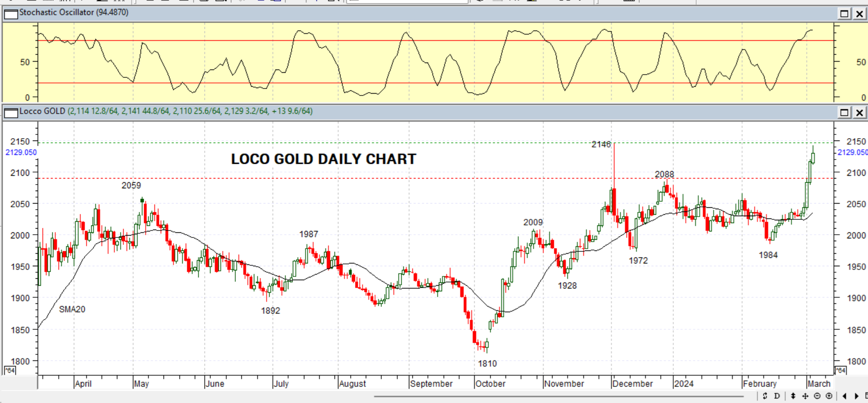Click the right ^64 price-format box
This screenshot has width=868, height=403.
coord(841,370)
